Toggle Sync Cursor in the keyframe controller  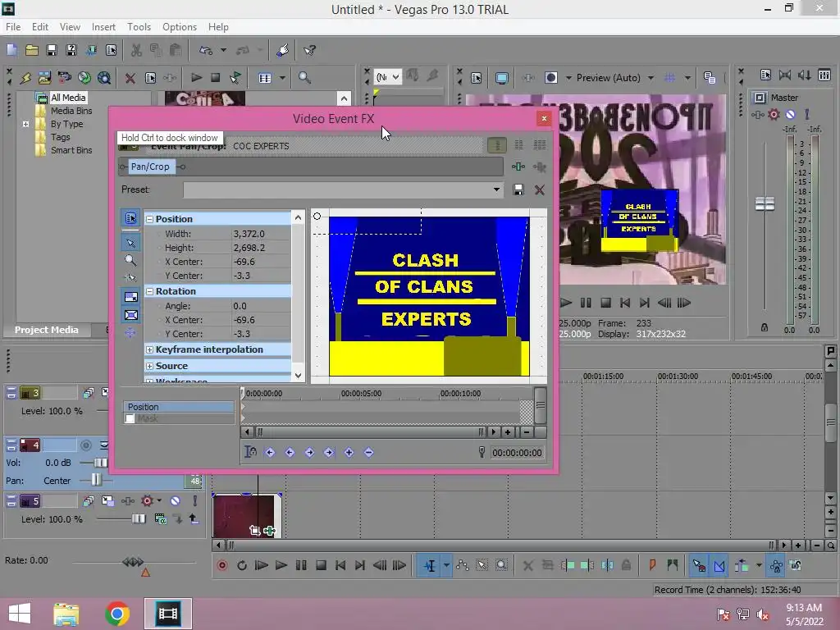[250, 452]
